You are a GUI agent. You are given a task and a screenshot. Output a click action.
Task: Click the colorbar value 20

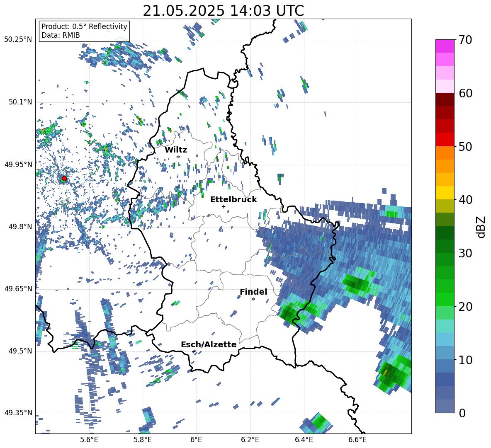(x=465, y=307)
